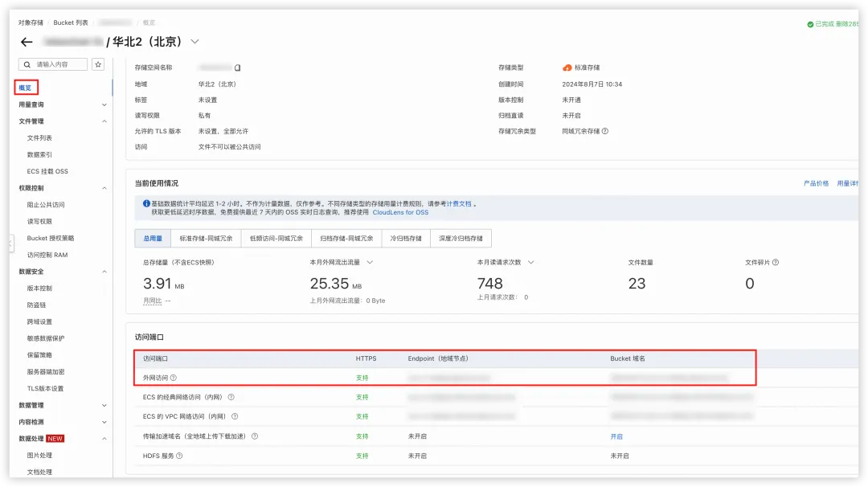This screenshot has width=868, height=487.
Task: Click the green completed status icon
Action: 810,24
